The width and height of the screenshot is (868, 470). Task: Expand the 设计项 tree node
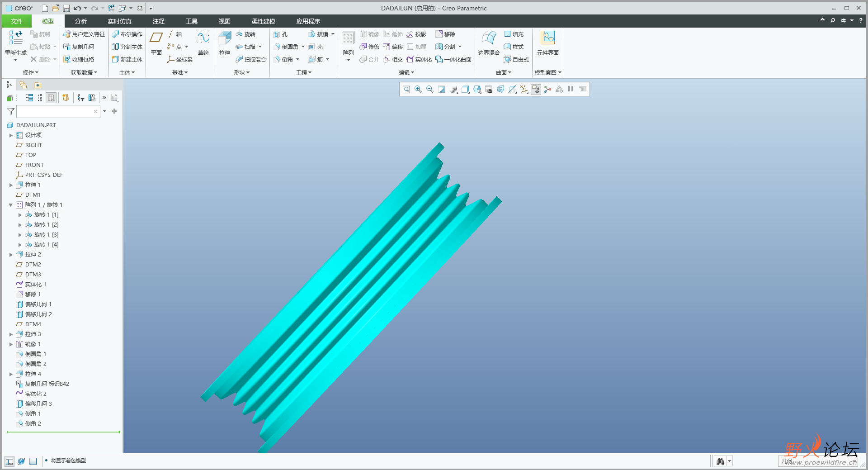point(11,135)
